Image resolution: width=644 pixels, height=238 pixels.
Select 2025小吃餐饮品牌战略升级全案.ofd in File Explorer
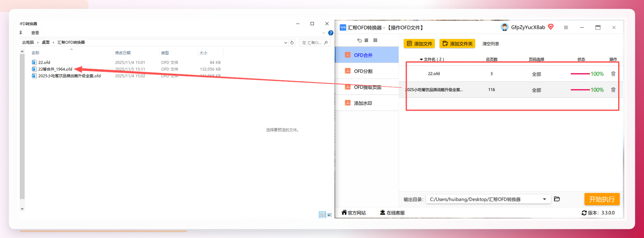click(70, 76)
